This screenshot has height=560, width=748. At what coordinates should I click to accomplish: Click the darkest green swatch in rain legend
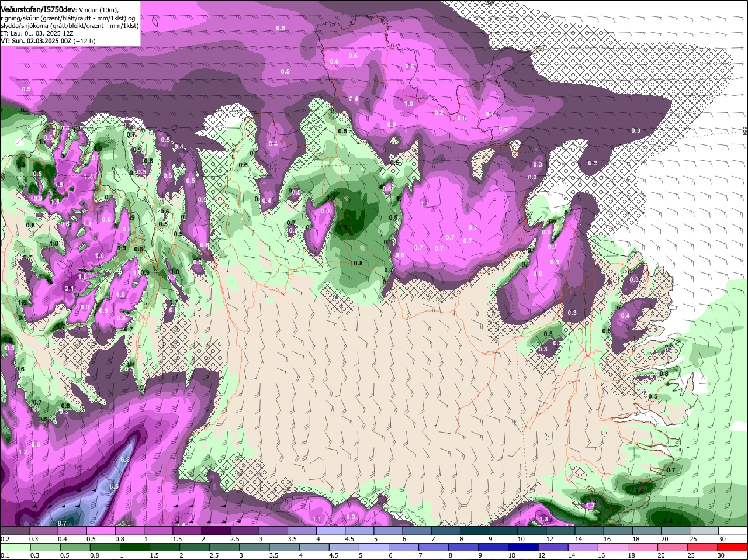(x=134, y=546)
